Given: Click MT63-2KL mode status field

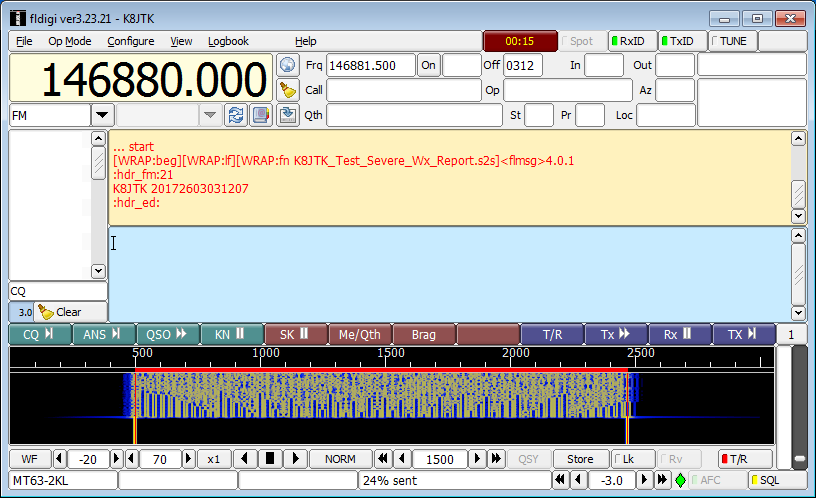Looking at the screenshot, I should (63, 480).
